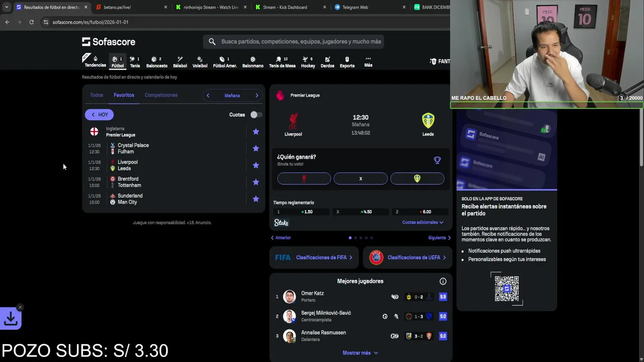Unfavorite the Premier League competition star

coord(256,132)
